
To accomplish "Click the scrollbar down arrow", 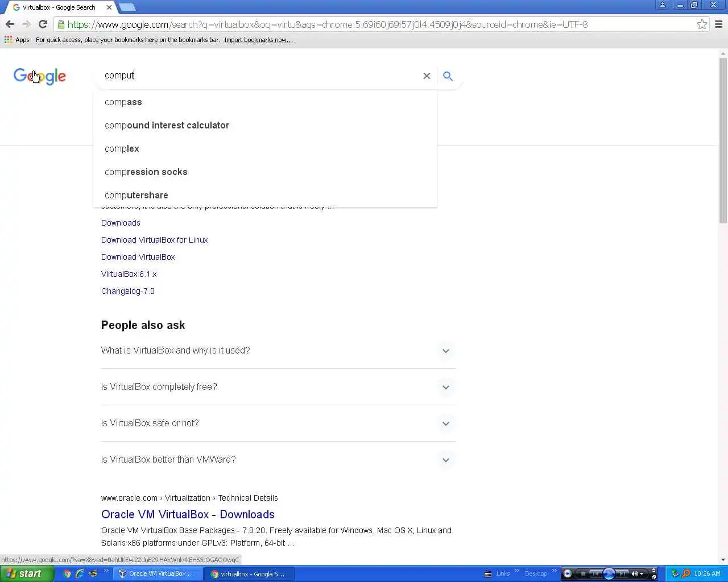I will [723, 560].
